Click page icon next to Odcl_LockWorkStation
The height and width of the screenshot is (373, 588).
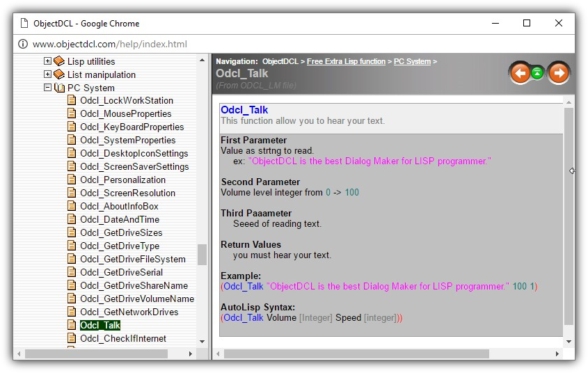point(71,100)
